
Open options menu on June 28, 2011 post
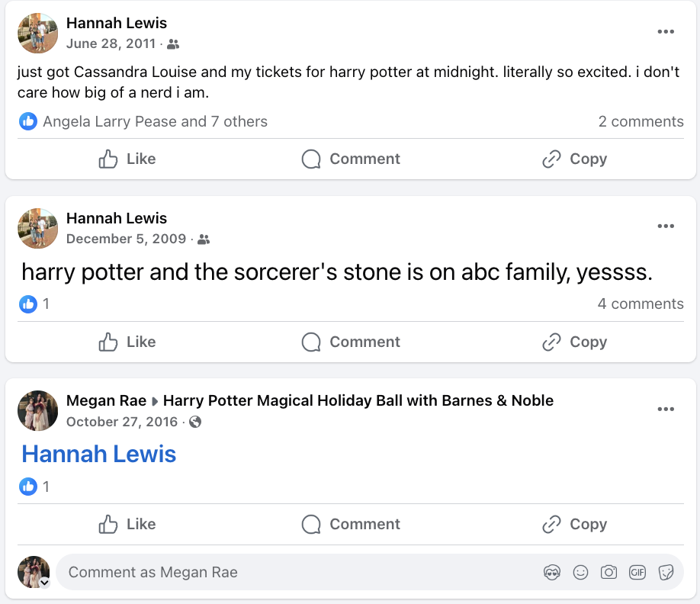665,32
